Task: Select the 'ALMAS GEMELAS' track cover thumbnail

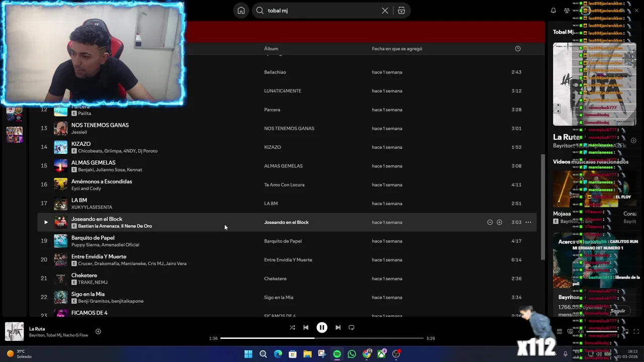Action: point(60,166)
